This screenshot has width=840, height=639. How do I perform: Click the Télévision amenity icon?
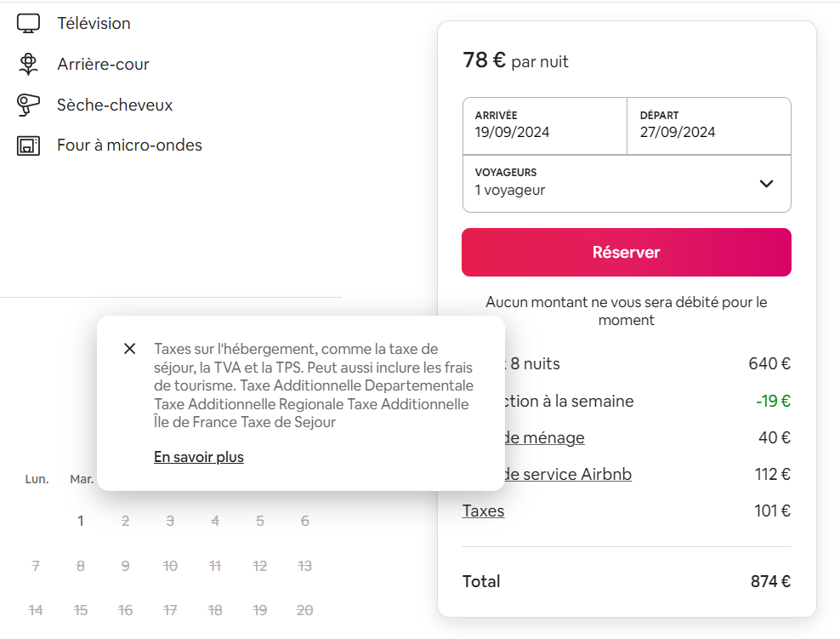(28, 22)
